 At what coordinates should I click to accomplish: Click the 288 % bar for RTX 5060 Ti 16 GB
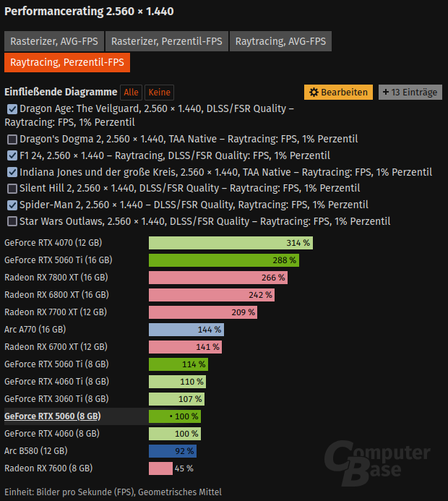(224, 260)
